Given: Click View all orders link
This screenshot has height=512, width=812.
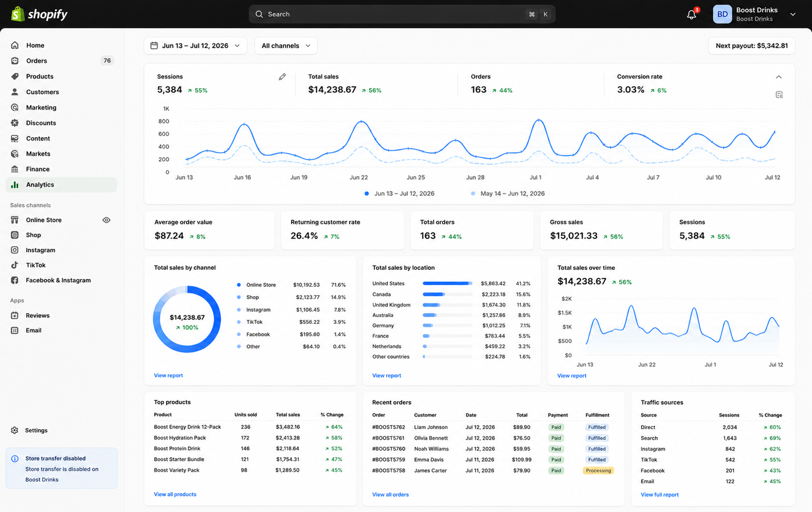Looking at the screenshot, I should pos(390,495).
